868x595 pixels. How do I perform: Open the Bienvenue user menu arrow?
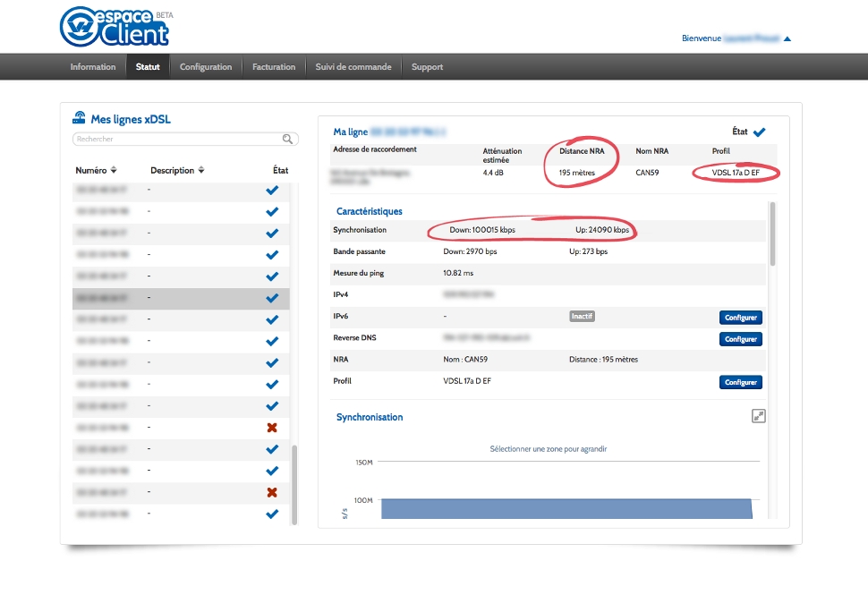tap(787, 38)
